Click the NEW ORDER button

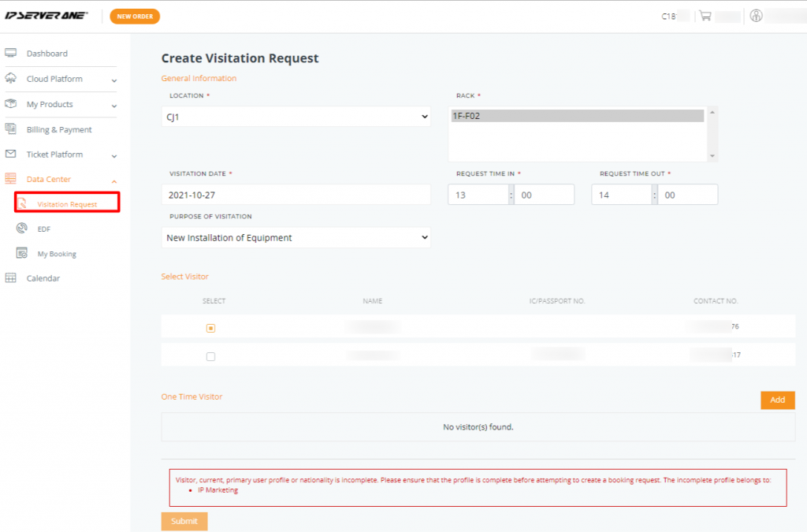pos(135,16)
